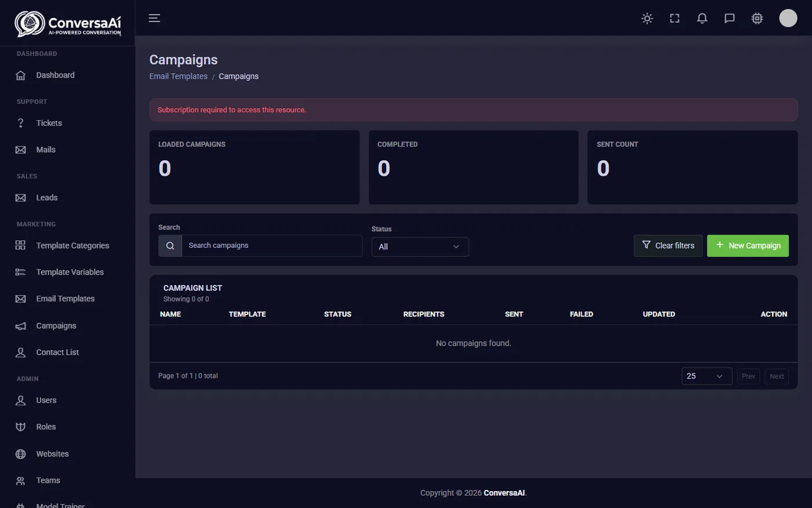
Task: Click the Template Variables list icon
Action: [20, 272]
